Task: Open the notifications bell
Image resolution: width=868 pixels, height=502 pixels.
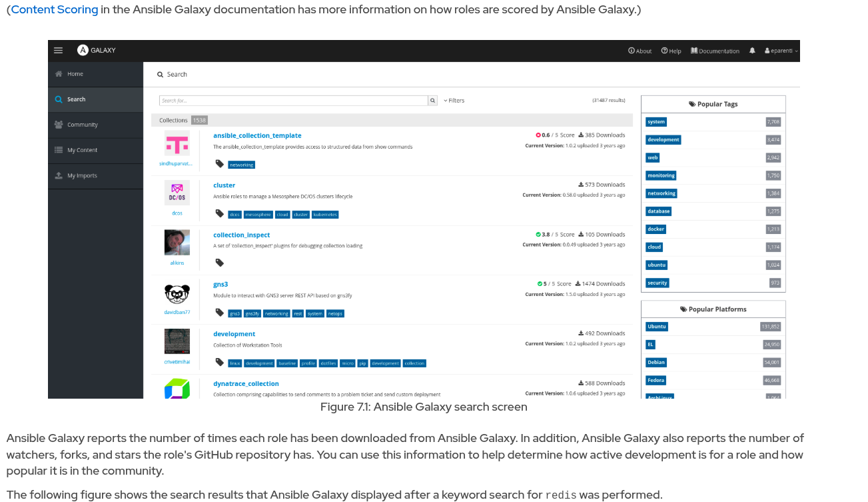Action: [752, 51]
